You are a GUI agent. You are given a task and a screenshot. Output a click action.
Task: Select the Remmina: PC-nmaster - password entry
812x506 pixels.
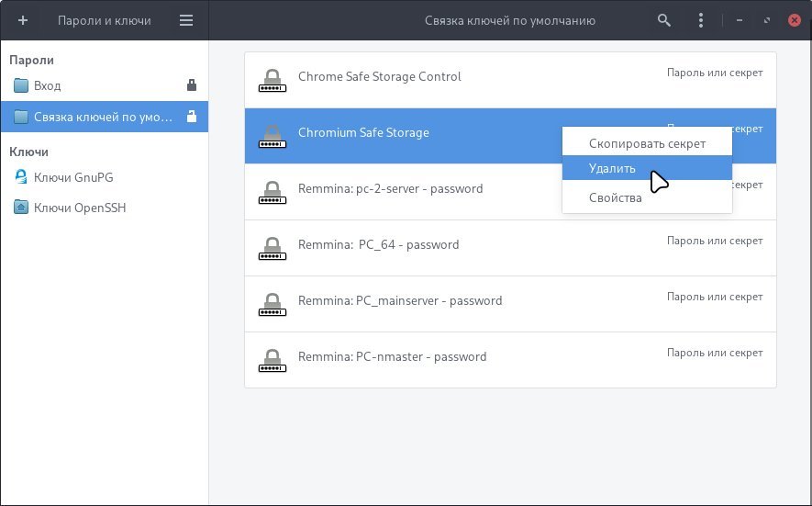[x=392, y=356]
